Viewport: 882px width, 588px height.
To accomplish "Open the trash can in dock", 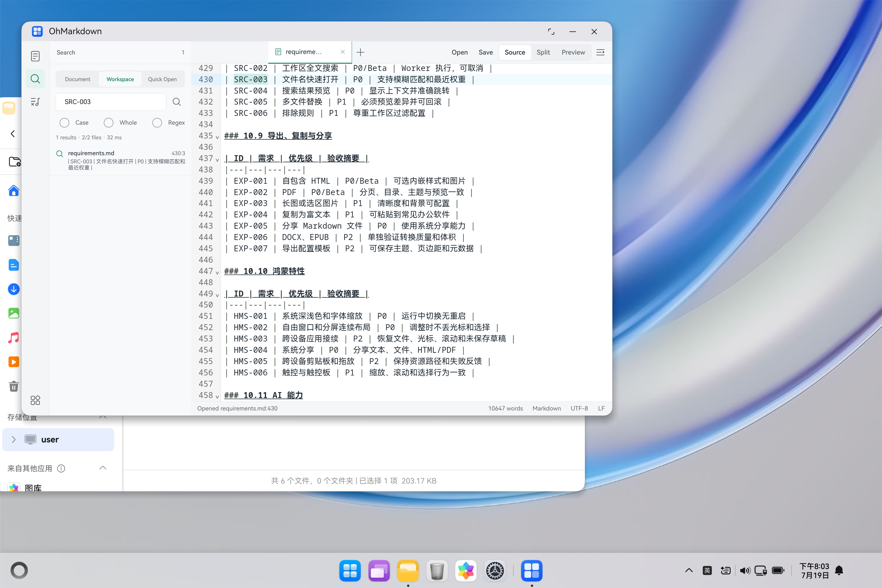I will click(437, 571).
